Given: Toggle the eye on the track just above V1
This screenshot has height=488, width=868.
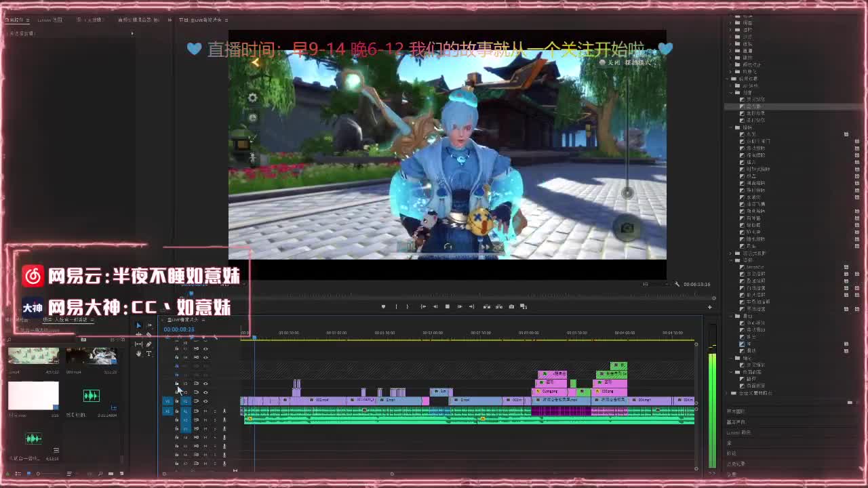Looking at the screenshot, I should tap(205, 392).
